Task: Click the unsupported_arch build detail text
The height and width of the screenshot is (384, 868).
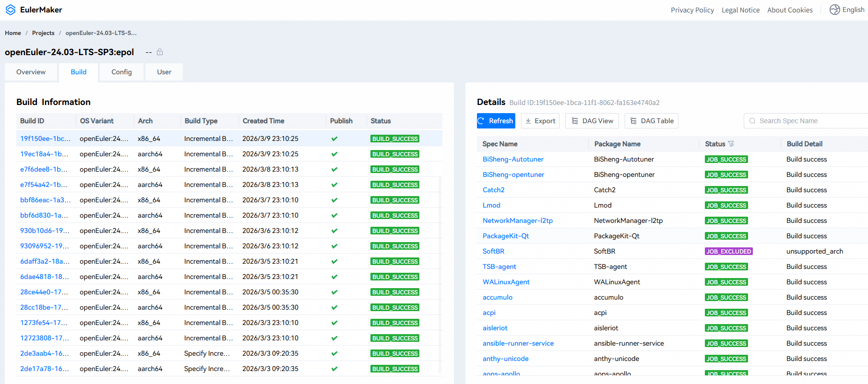Action: [x=815, y=251]
